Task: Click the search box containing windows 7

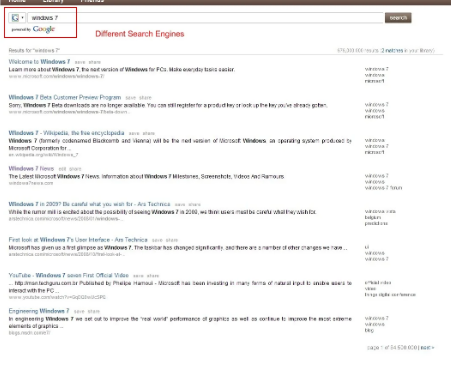Action: point(206,18)
